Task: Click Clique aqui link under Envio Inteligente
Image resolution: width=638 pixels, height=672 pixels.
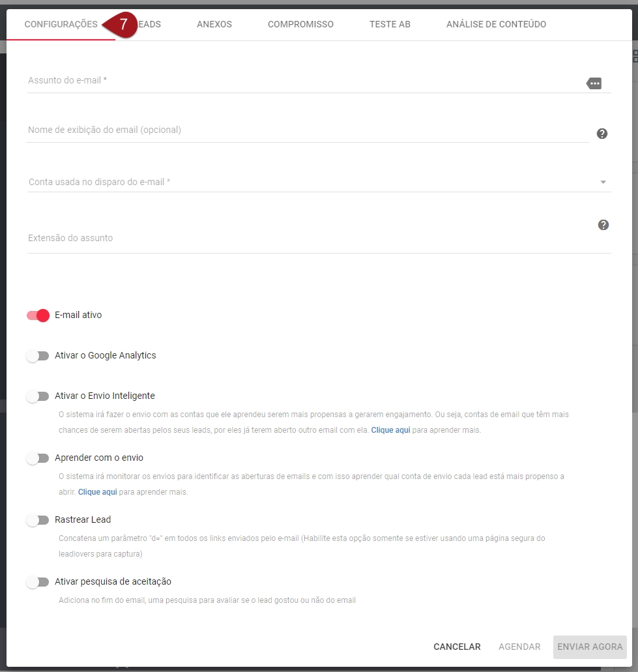Action: pyautogui.click(x=390, y=430)
